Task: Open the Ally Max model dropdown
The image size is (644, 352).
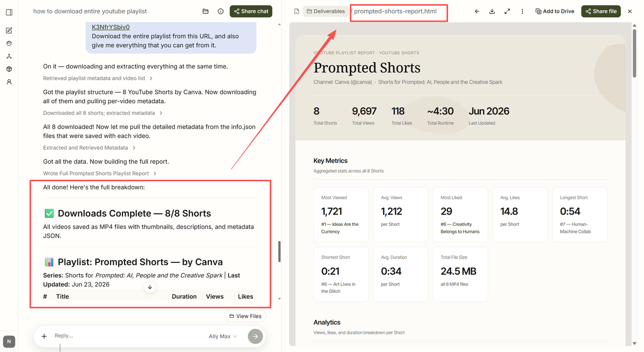Action: click(223, 336)
